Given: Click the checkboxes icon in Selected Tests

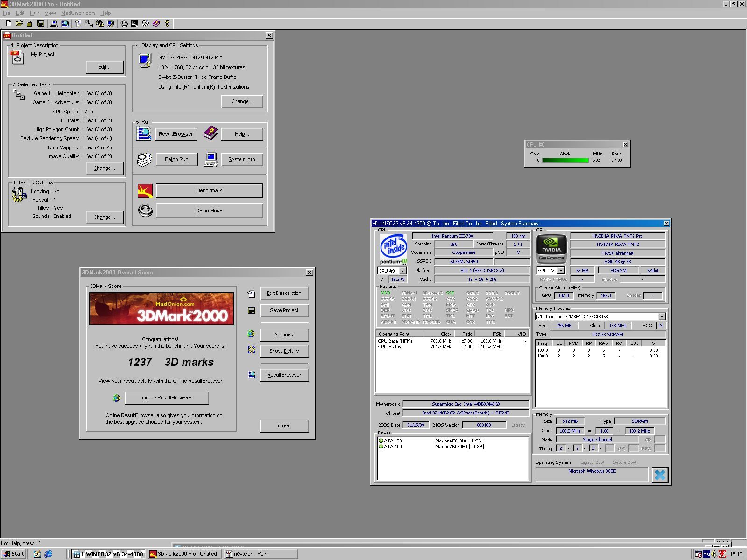Looking at the screenshot, I should point(19,94).
